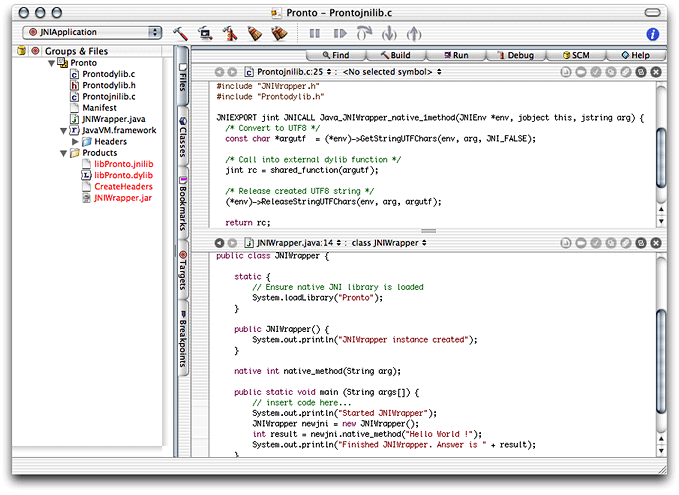Go back in the Prontojnilib.c editor history
Image resolution: width=679 pixels, height=495 pixels.
[220, 72]
